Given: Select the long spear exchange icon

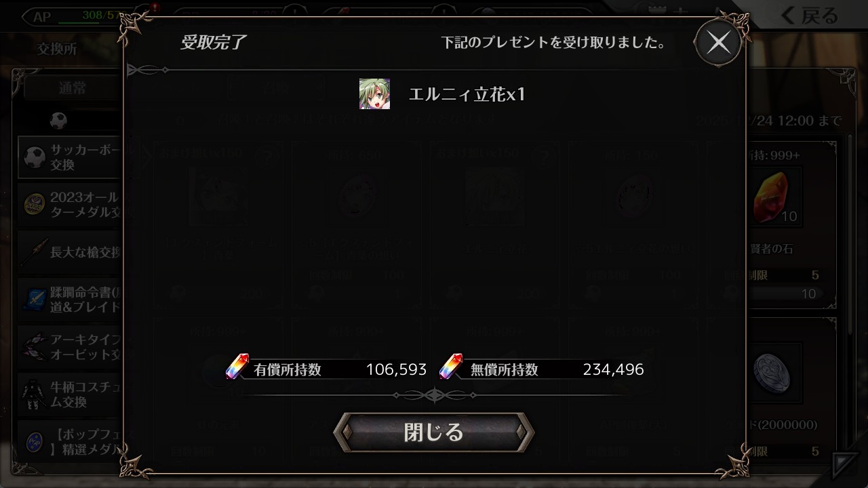Looking at the screenshot, I should [34, 251].
